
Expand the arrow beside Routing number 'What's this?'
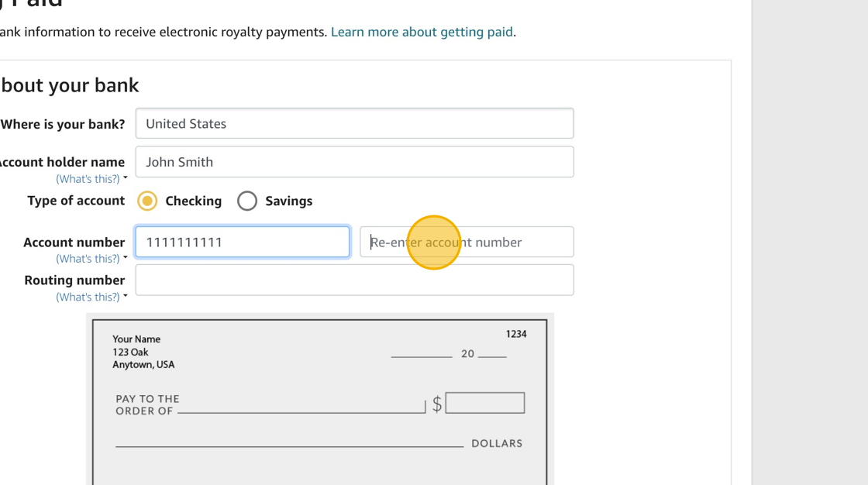(126, 296)
